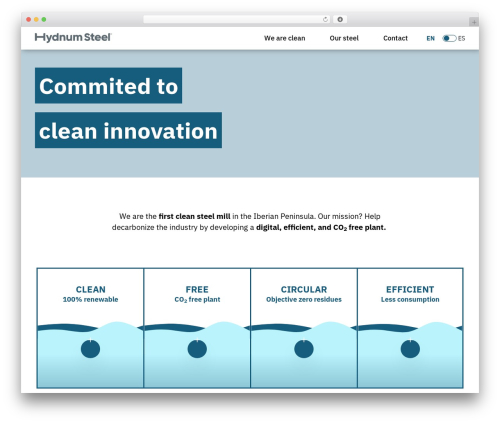500x423 pixels.
Task: Minimize the window with yellow button
Action: click(36, 19)
